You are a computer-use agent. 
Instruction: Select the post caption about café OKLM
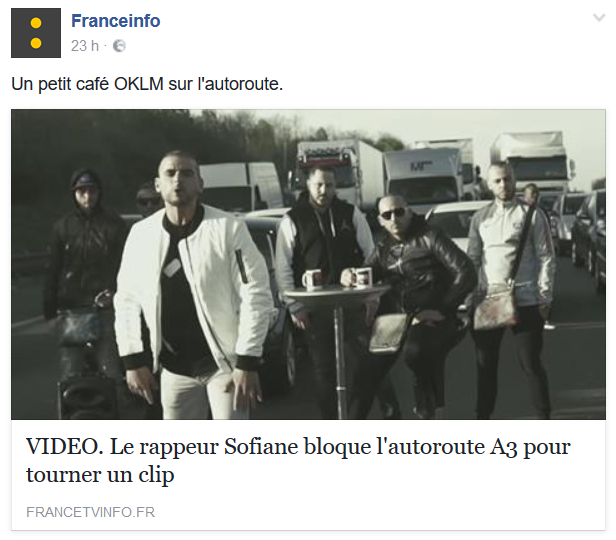[x=147, y=84]
